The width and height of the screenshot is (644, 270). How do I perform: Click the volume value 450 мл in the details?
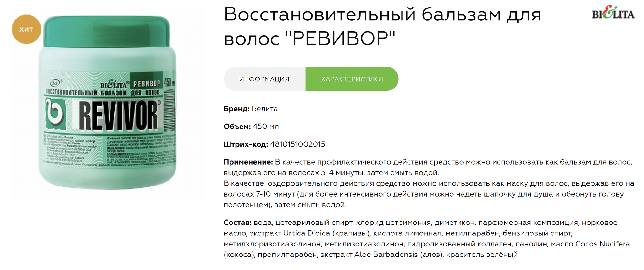pos(266,127)
